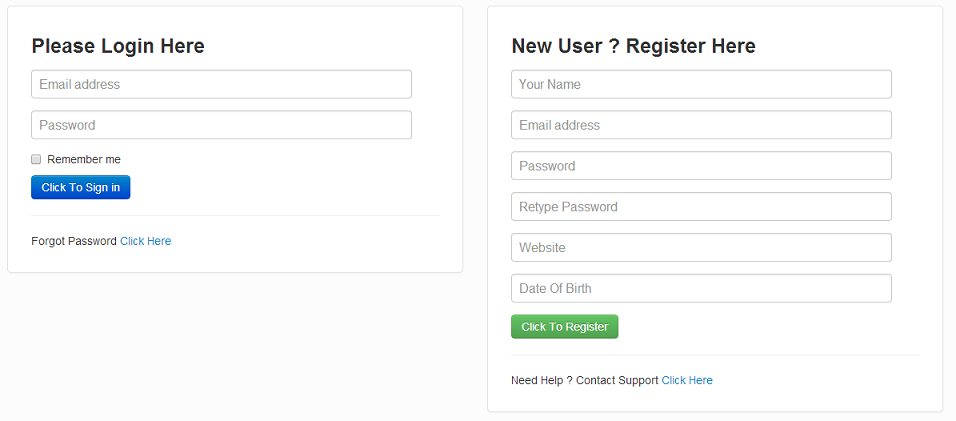Select the Your Name input field
Screen dimensions: 956x421
(701, 85)
